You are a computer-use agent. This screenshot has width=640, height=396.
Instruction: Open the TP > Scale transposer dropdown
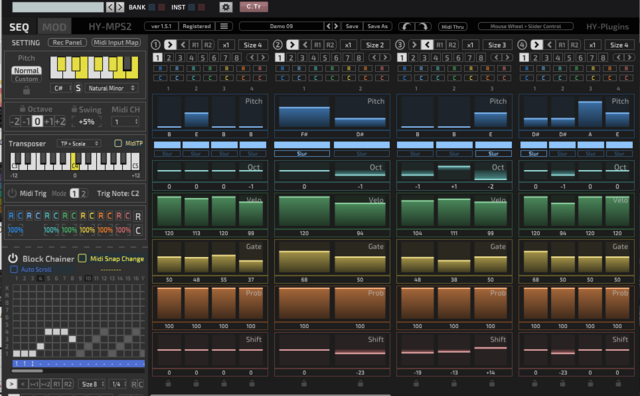pyautogui.click(x=79, y=144)
